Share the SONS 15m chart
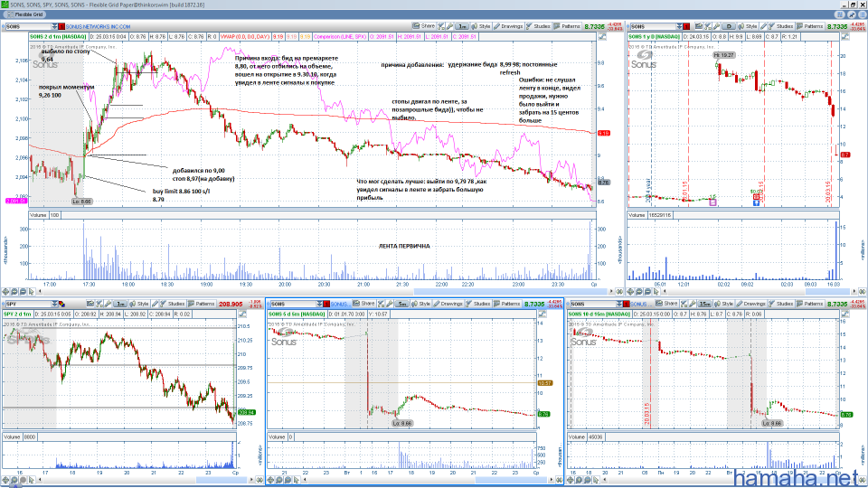Viewport: 868px width, 488px height. pos(667,304)
